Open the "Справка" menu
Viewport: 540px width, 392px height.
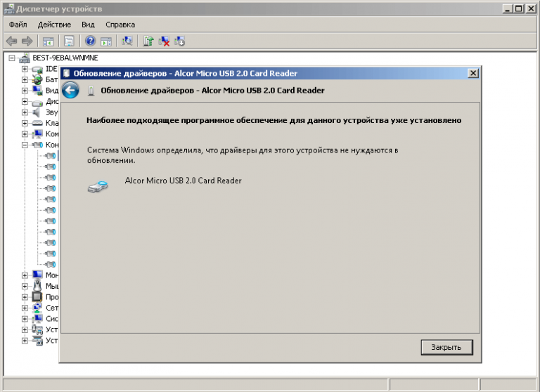click(x=120, y=25)
